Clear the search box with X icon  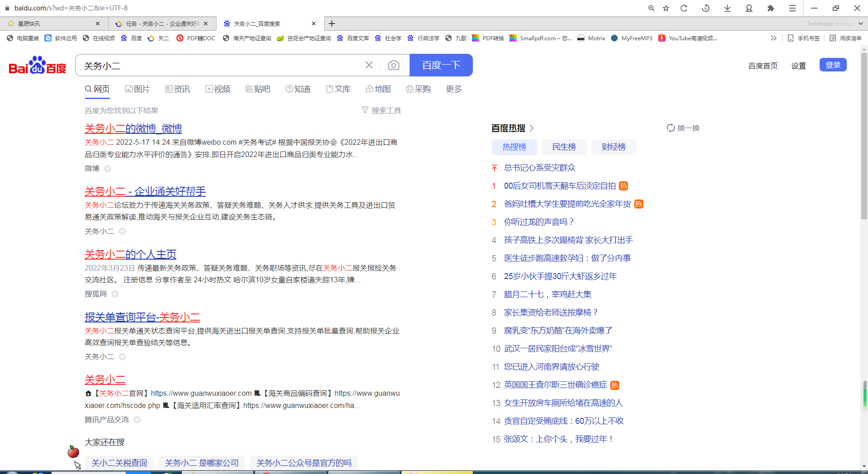pyautogui.click(x=369, y=65)
